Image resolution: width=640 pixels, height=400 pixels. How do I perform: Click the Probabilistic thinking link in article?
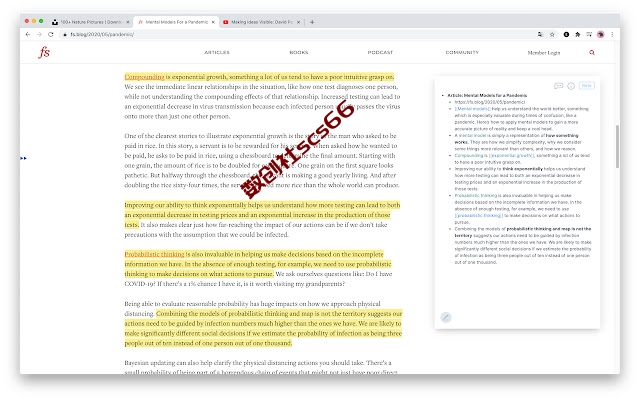[154, 254]
